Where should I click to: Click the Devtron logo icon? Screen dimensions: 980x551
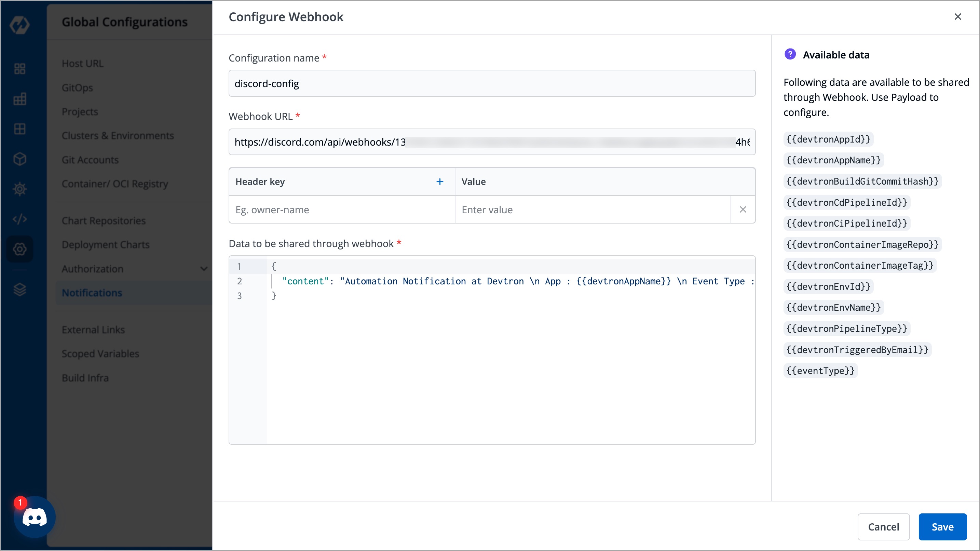[x=19, y=26]
